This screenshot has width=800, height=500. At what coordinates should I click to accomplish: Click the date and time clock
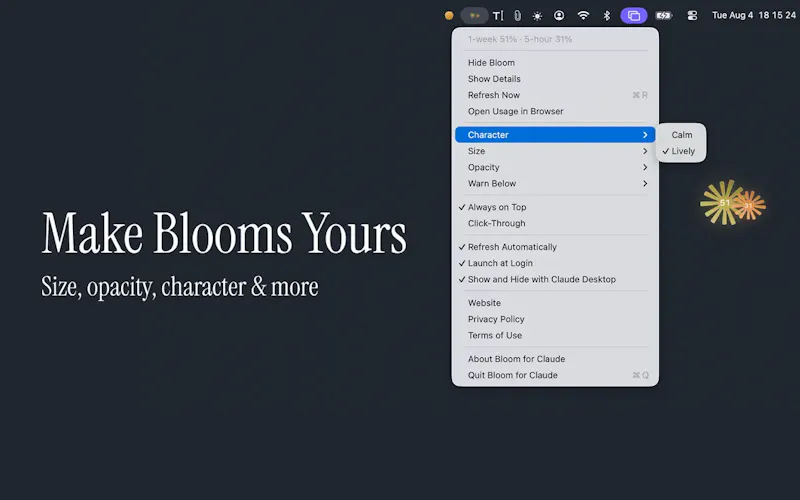tap(754, 15)
